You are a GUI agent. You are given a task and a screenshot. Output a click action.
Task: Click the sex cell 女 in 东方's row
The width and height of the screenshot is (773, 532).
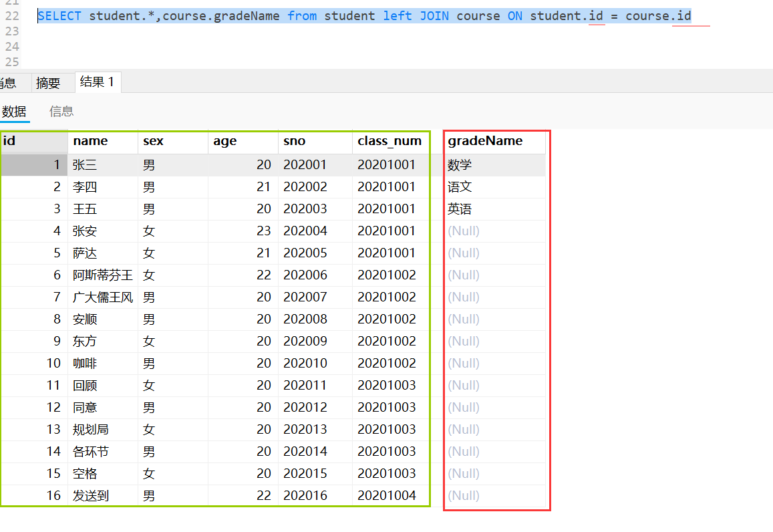pyautogui.click(x=172, y=342)
